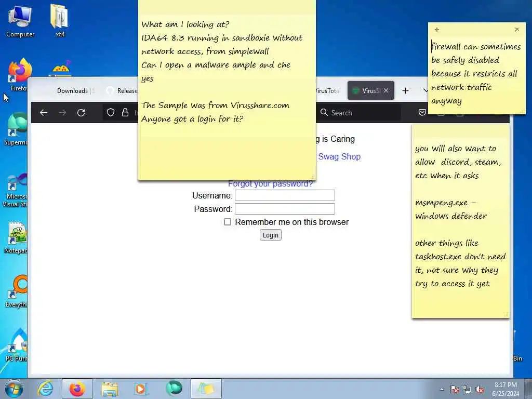Click the site security padlock icon

(x=125, y=113)
